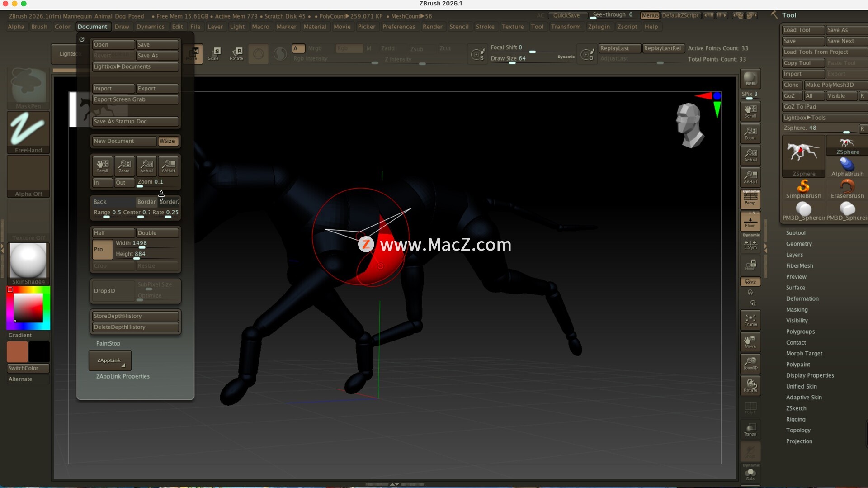This screenshot has width=868, height=488.
Task: Click the BPR render icon
Action: 750,79
